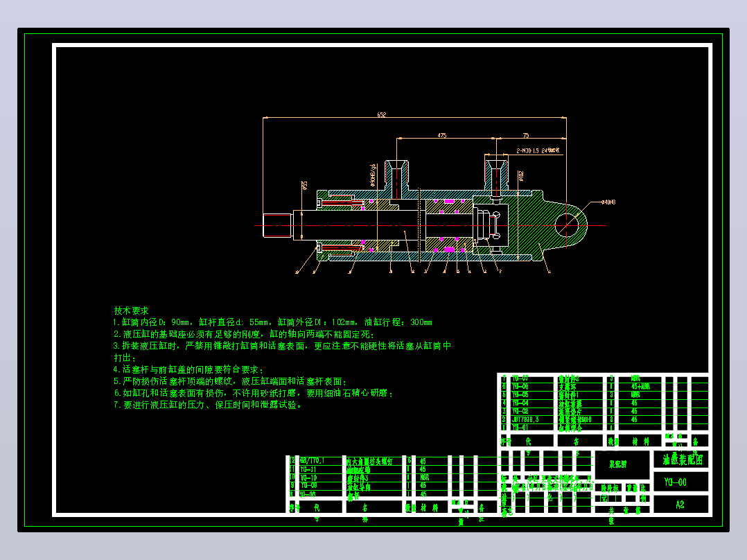This screenshot has height=560, width=747.
Task: Select requirement line 5 about 螺纹
Action: 230,381
